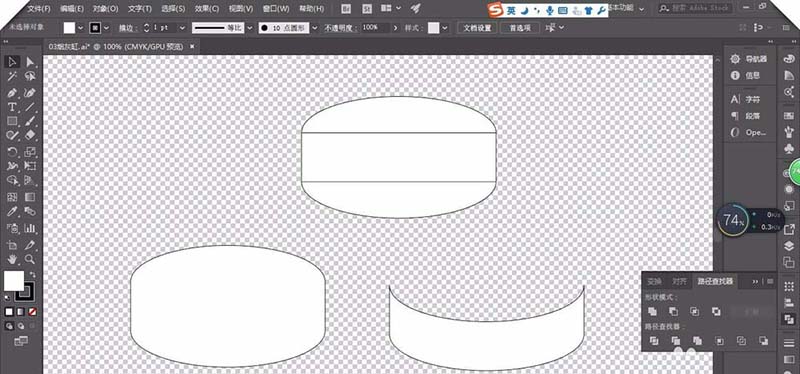Image resolution: width=800 pixels, height=374 pixels.
Task: Open the 文件(F) menu
Action: pos(39,9)
